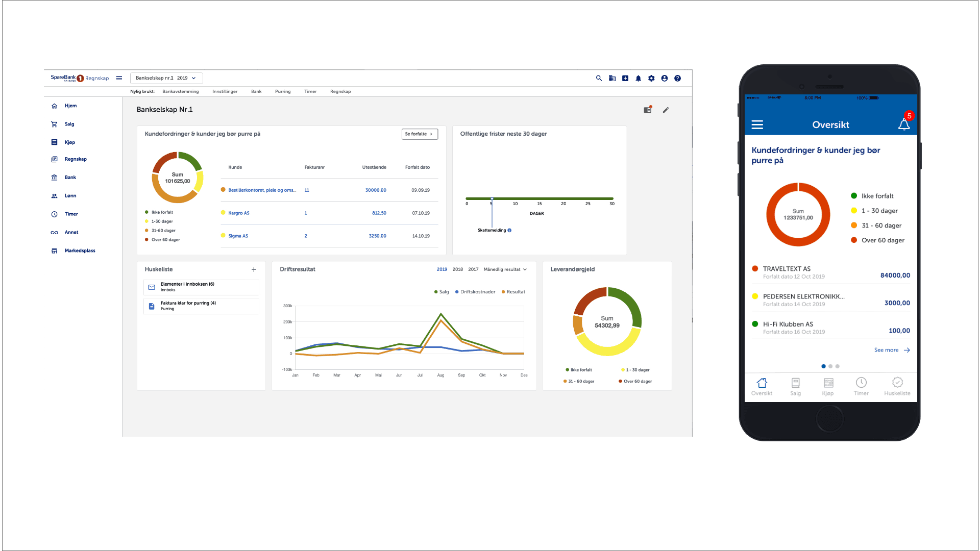
Task: Toggle Over 60 dager legend in Leverandørgjeld
Action: (x=635, y=381)
